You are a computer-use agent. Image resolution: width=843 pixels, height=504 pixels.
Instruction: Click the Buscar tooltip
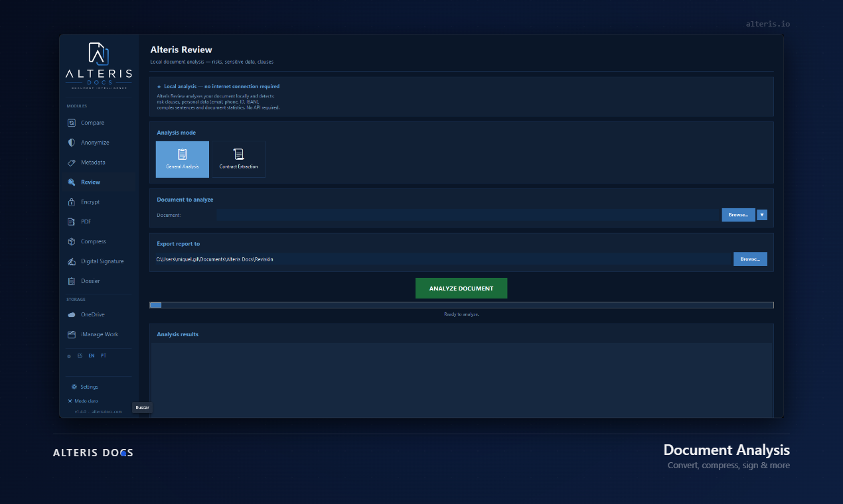[x=142, y=407]
